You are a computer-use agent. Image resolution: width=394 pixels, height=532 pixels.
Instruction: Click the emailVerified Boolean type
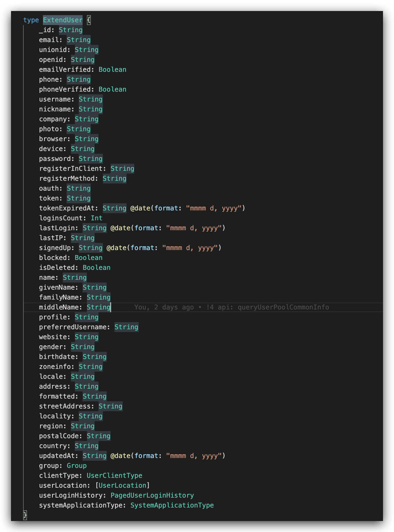coord(112,70)
